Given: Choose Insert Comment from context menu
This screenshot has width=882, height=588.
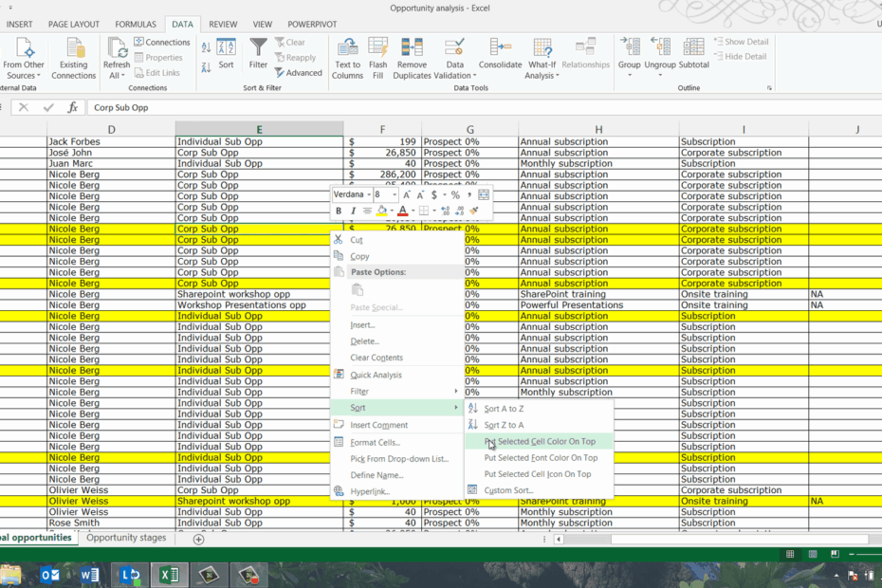Looking at the screenshot, I should click(x=396, y=425).
